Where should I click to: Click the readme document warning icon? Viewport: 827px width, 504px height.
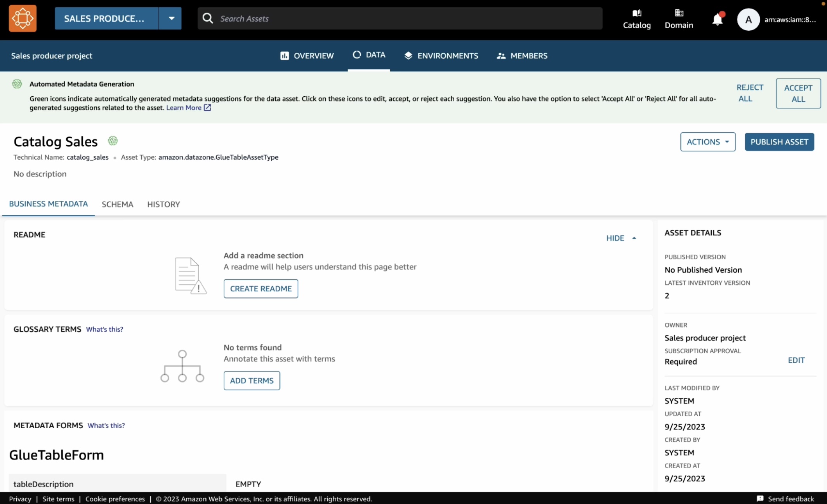point(190,275)
